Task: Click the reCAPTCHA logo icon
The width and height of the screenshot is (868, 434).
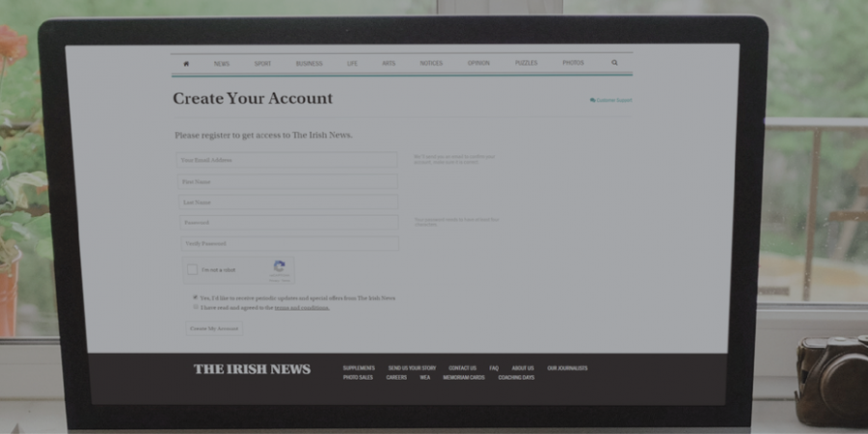Action: (x=280, y=266)
